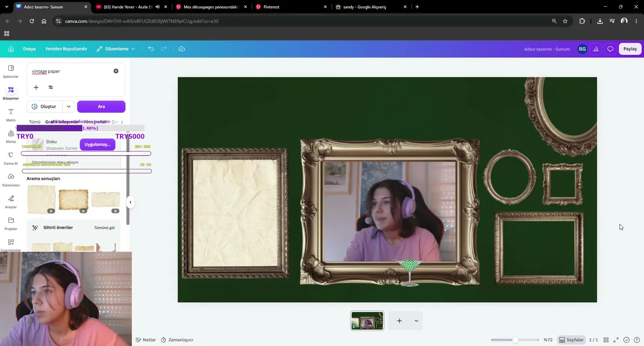Screen dimensions: 644x346
Task: Open the browser tab search dropdown
Action: pos(6,7)
